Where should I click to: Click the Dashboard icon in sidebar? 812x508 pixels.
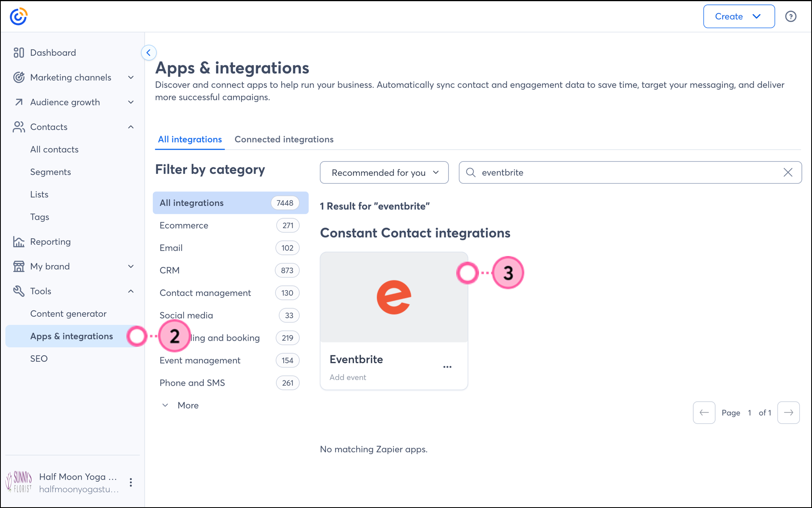click(19, 53)
